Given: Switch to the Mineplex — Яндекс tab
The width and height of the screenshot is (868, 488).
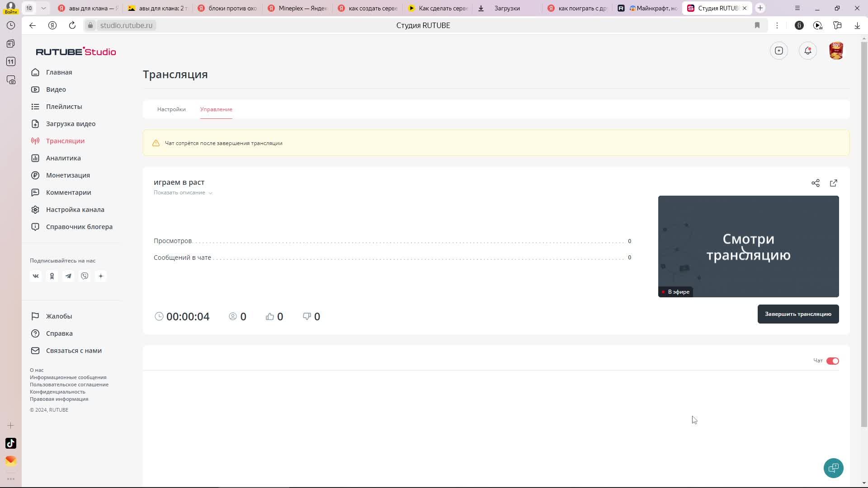Looking at the screenshot, I should [x=298, y=8].
